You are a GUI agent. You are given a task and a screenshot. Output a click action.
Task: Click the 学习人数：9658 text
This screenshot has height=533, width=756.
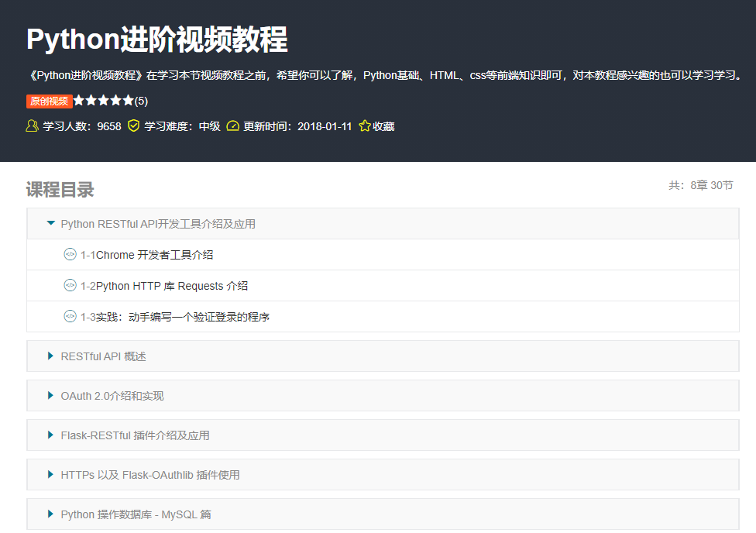click(x=82, y=126)
